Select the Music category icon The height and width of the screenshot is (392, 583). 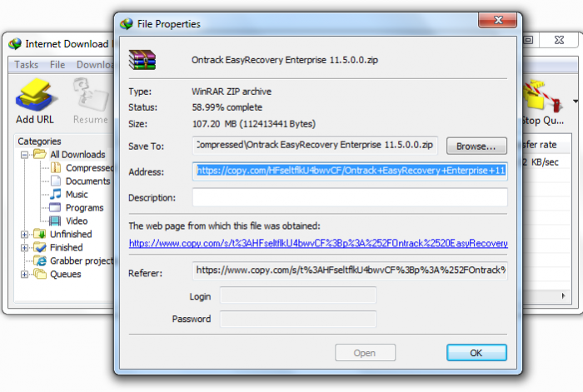tap(56, 194)
